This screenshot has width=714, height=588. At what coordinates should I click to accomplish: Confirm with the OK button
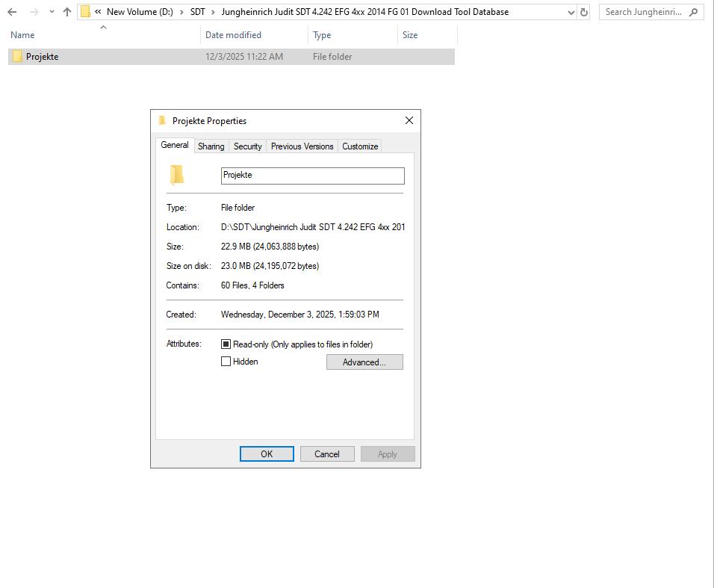tap(267, 454)
